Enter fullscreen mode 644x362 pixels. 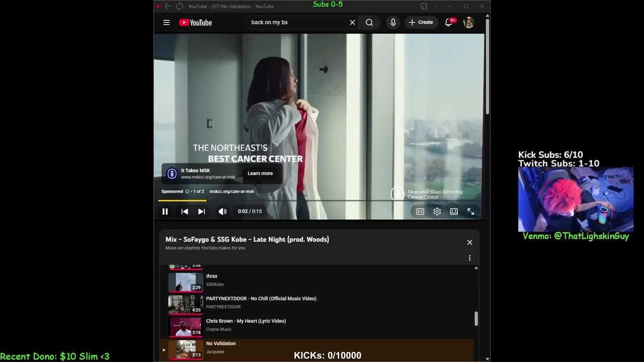(471, 212)
